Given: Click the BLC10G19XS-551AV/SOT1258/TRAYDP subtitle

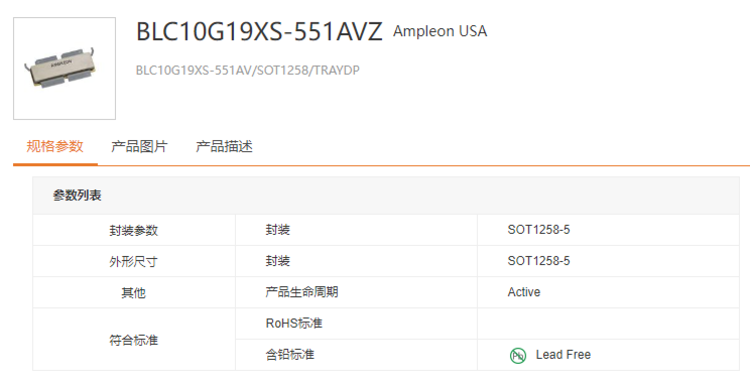Looking at the screenshot, I should pyautogui.click(x=248, y=70).
